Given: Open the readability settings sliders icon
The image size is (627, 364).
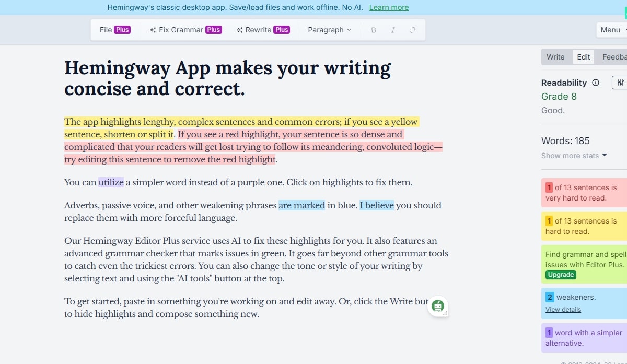Looking at the screenshot, I should coord(620,83).
